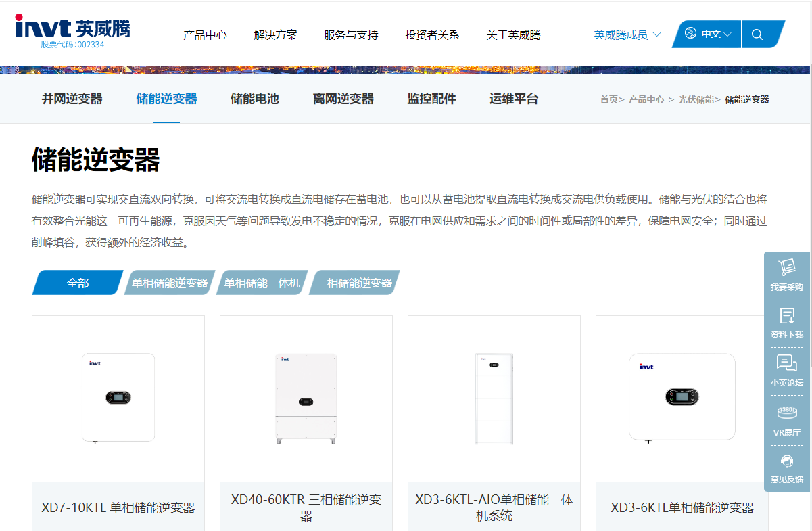Image resolution: width=812 pixels, height=531 pixels.
Task: Open 投资者关系 menu
Action: pyautogui.click(x=432, y=34)
